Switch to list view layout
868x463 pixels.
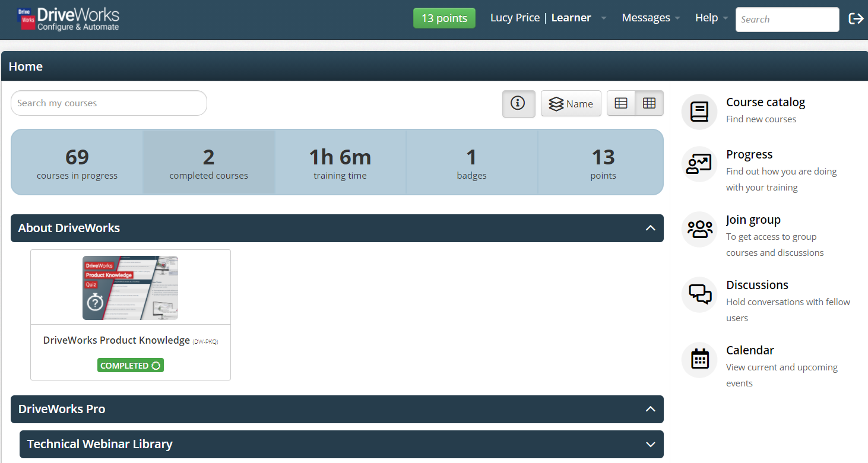point(621,103)
